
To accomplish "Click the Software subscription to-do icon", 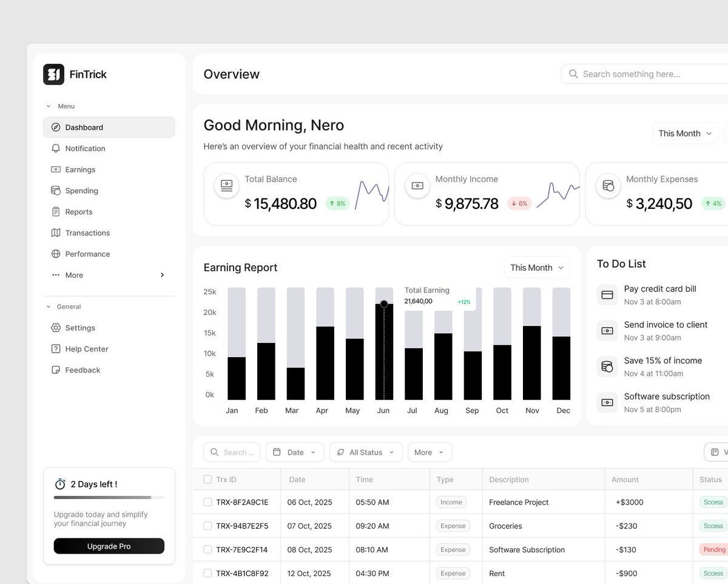I will click(x=607, y=402).
